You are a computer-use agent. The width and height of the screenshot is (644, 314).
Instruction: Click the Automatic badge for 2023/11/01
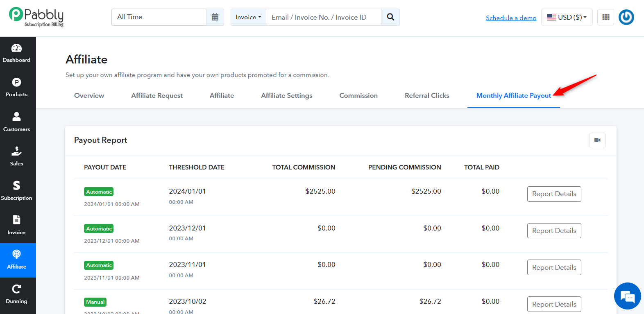click(x=99, y=265)
